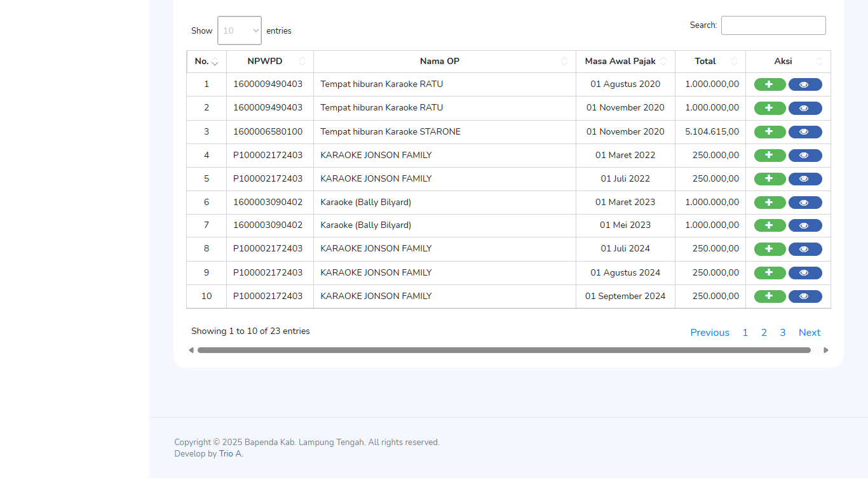Go to page 3 of results
The image size is (868, 480).
pos(782,333)
